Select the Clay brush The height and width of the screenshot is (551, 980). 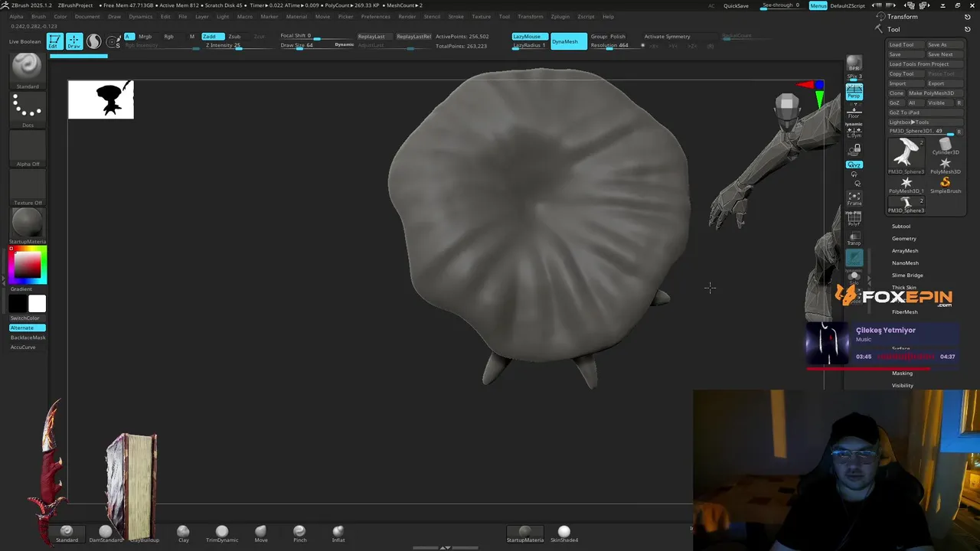183,534
